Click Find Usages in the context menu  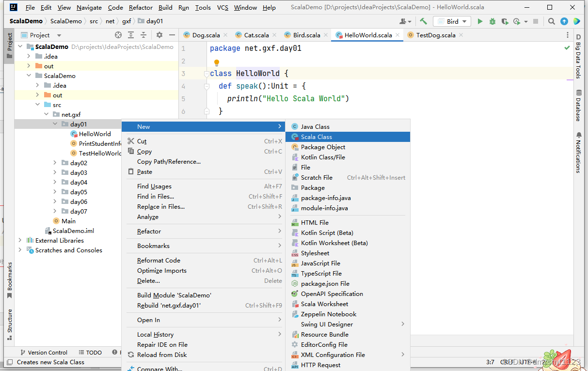203,186
